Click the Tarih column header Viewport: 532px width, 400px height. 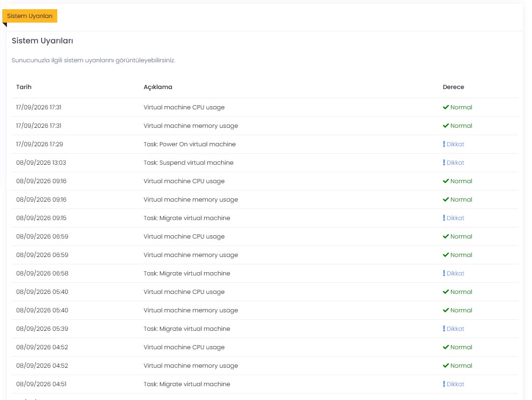pos(24,87)
